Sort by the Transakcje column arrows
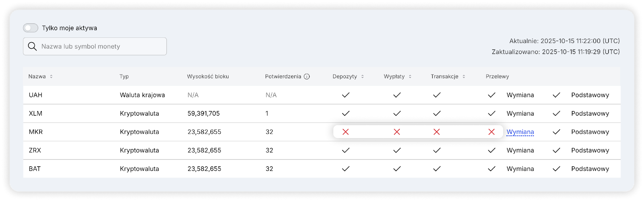 pos(464,77)
